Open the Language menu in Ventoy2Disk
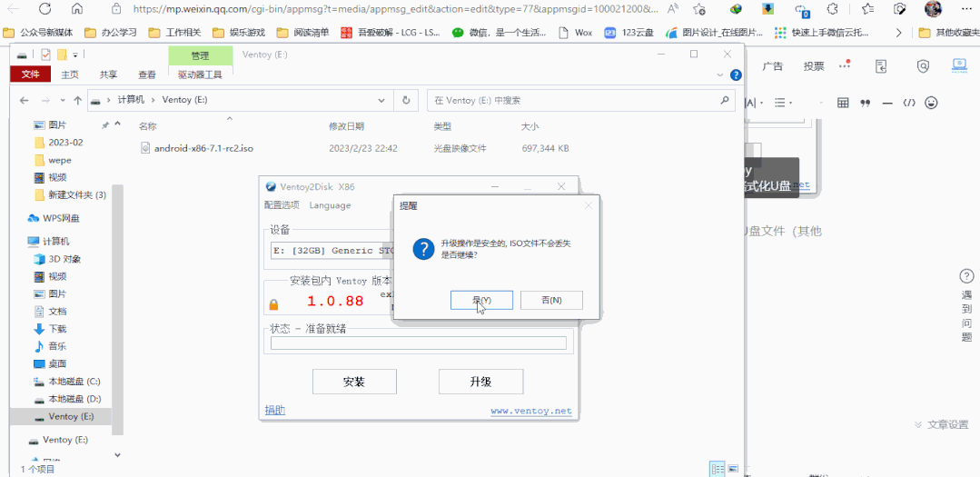The image size is (980, 477). [330, 205]
